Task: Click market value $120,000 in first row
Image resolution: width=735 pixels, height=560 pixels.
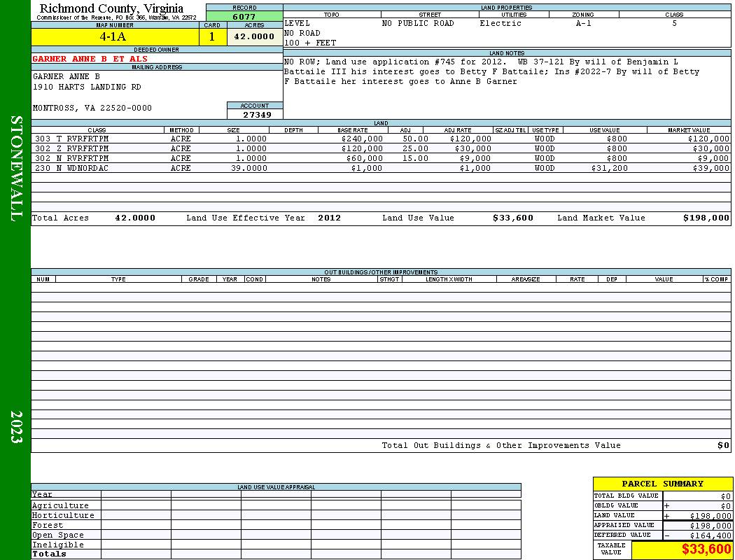Action: point(708,139)
